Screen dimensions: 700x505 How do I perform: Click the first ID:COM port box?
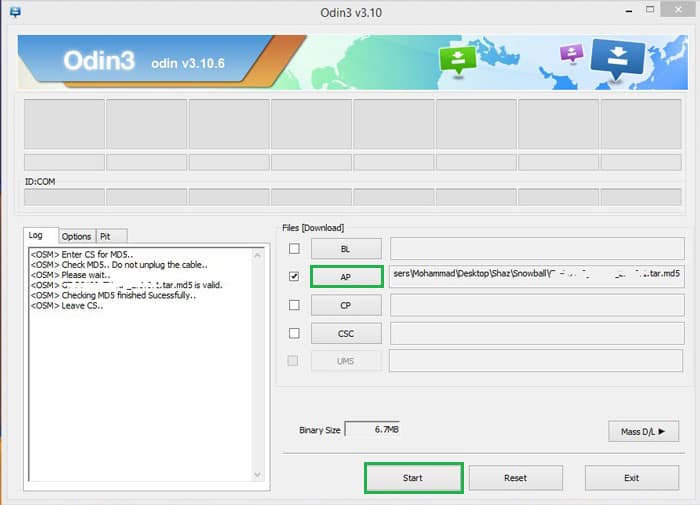coord(64,196)
